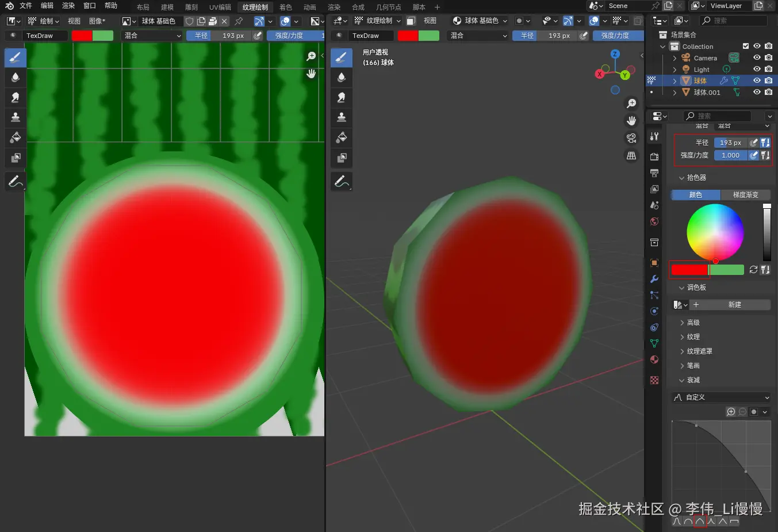Click the pan hand icon in the image editor
The width and height of the screenshot is (778, 532).
tap(311, 74)
